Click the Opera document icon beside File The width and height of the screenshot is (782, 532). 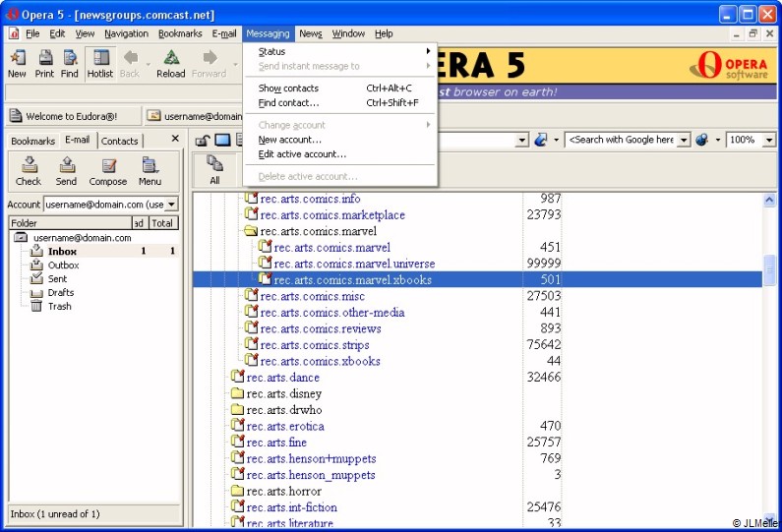pyautogui.click(x=14, y=33)
